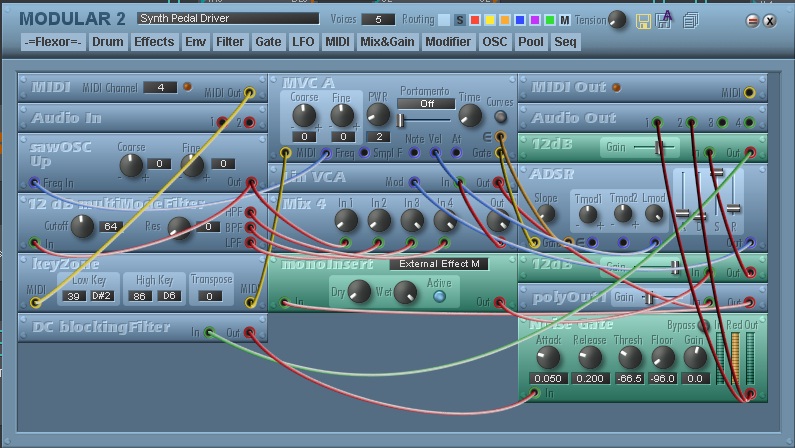Click the MVC A Note jack
795x448 pixels.
tap(414, 152)
